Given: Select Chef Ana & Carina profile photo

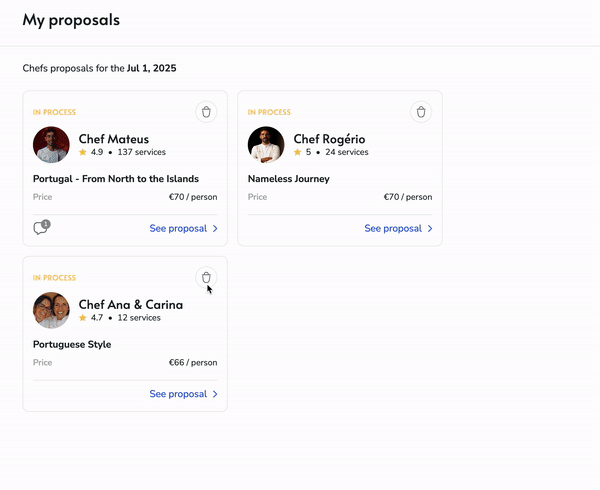Looking at the screenshot, I should click(51, 310).
